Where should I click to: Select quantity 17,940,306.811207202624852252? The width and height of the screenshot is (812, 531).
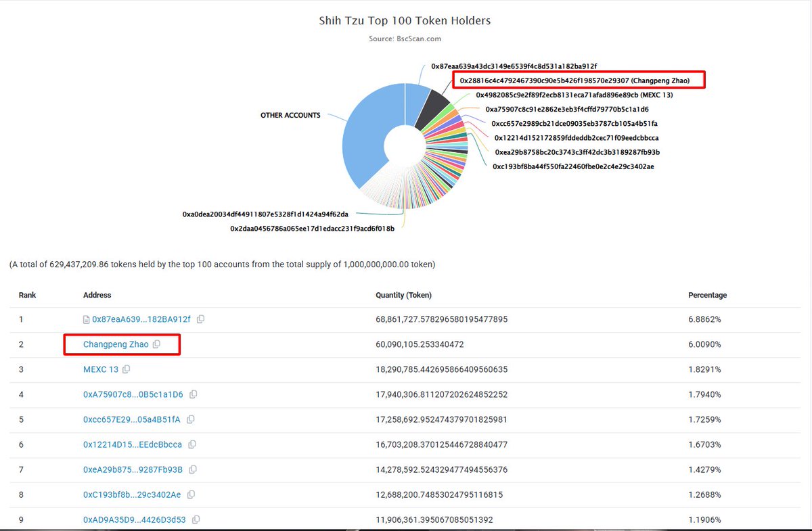441,394
